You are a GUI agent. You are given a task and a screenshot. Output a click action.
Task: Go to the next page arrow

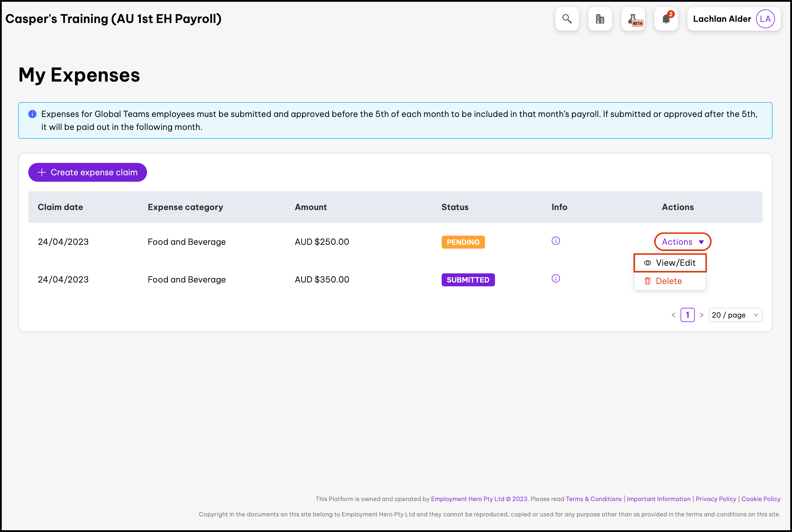tap(702, 315)
